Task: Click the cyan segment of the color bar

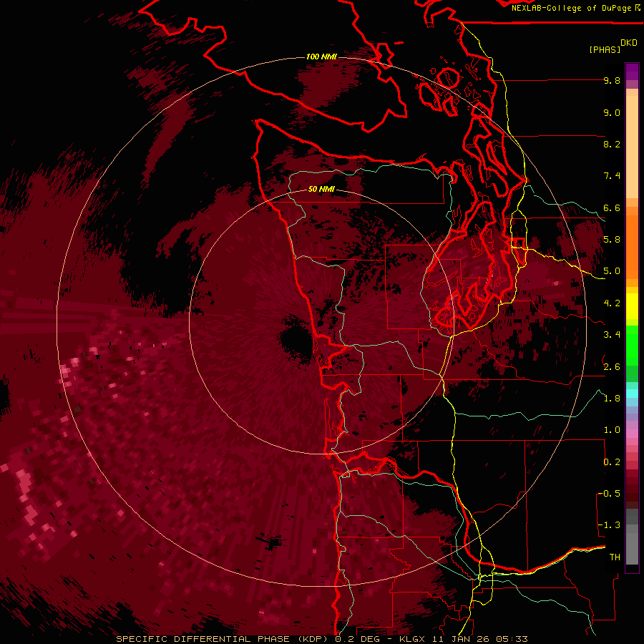Action: click(x=632, y=394)
